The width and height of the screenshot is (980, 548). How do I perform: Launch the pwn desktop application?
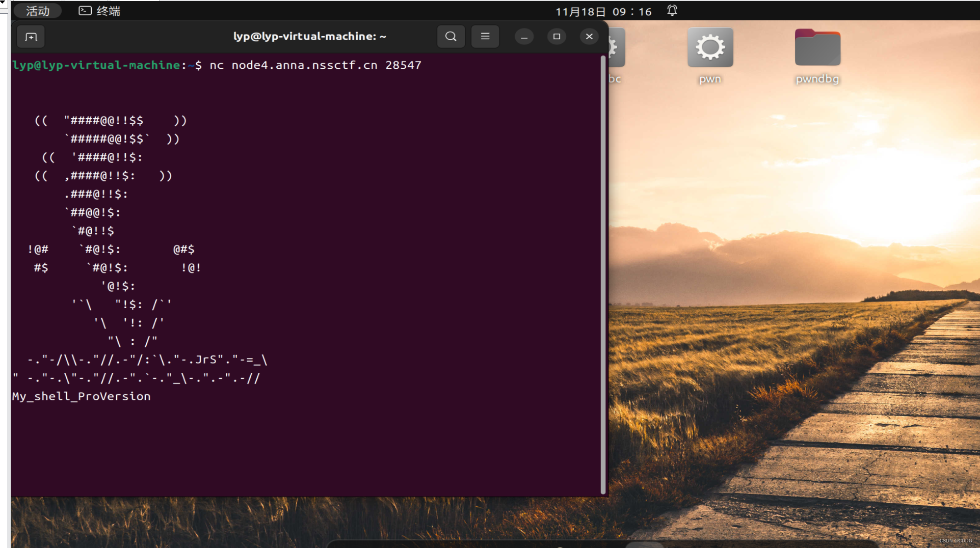[x=709, y=48]
